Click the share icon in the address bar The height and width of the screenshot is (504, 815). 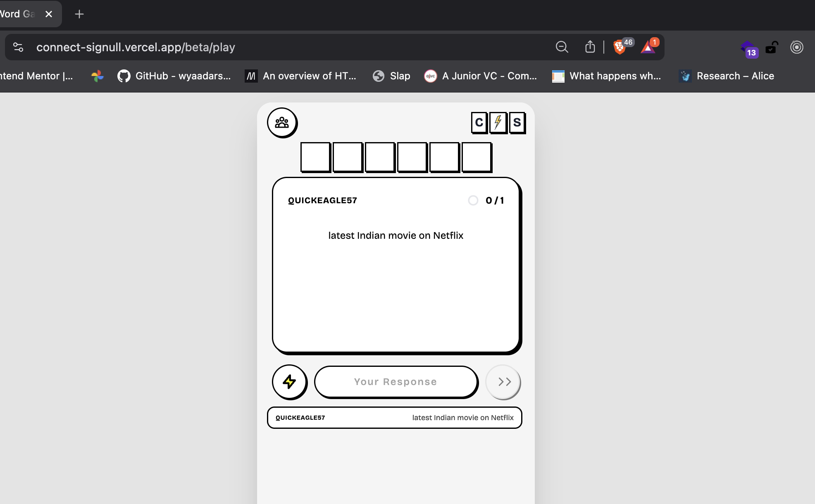(x=590, y=47)
